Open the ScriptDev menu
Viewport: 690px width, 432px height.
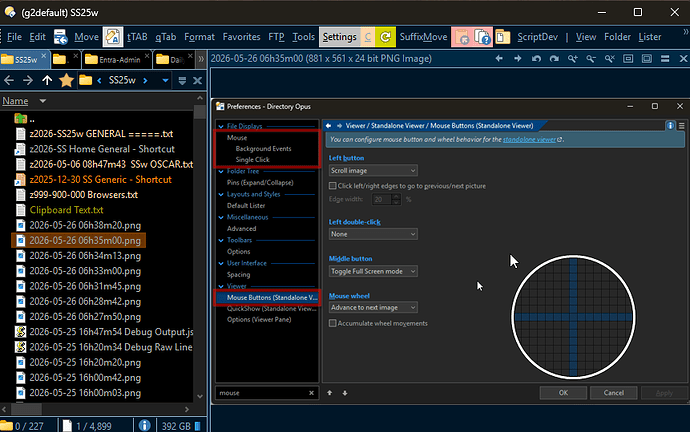[537, 37]
